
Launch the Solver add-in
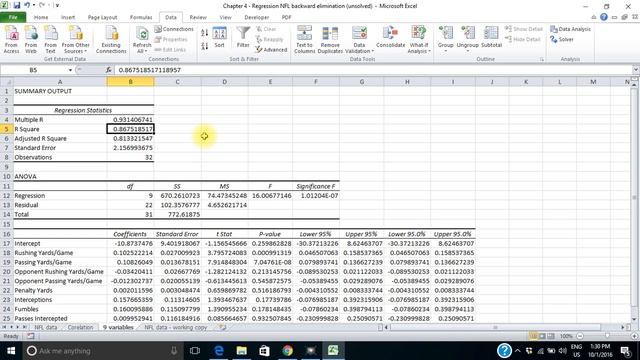[562, 40]
